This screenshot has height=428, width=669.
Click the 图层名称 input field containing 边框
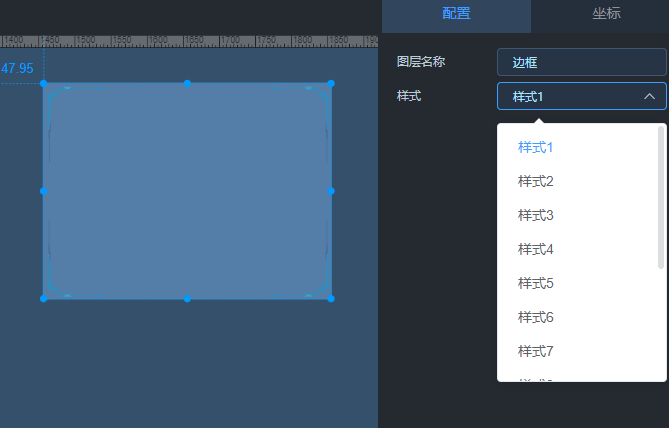tap(581, 62)
